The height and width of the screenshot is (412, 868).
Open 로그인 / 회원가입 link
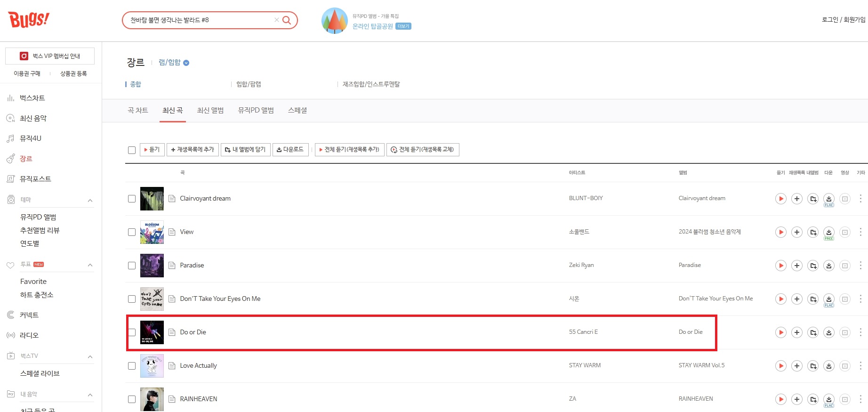point(844,20)
